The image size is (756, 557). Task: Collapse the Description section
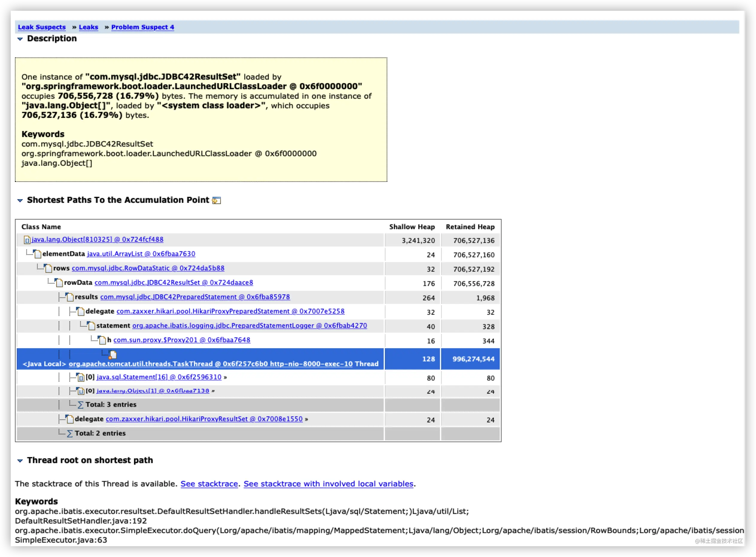click(20, 39)
